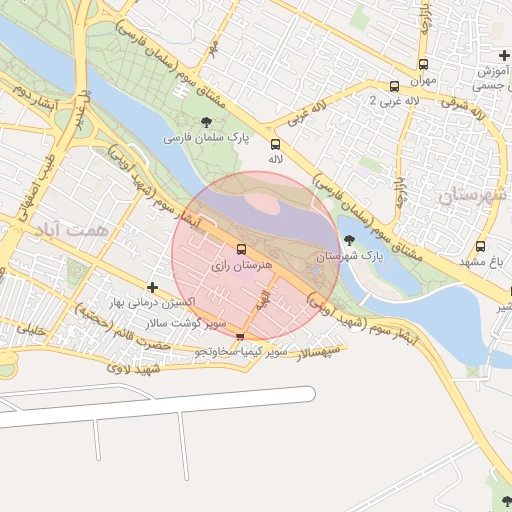Click the سپهسالار street label

319,353
